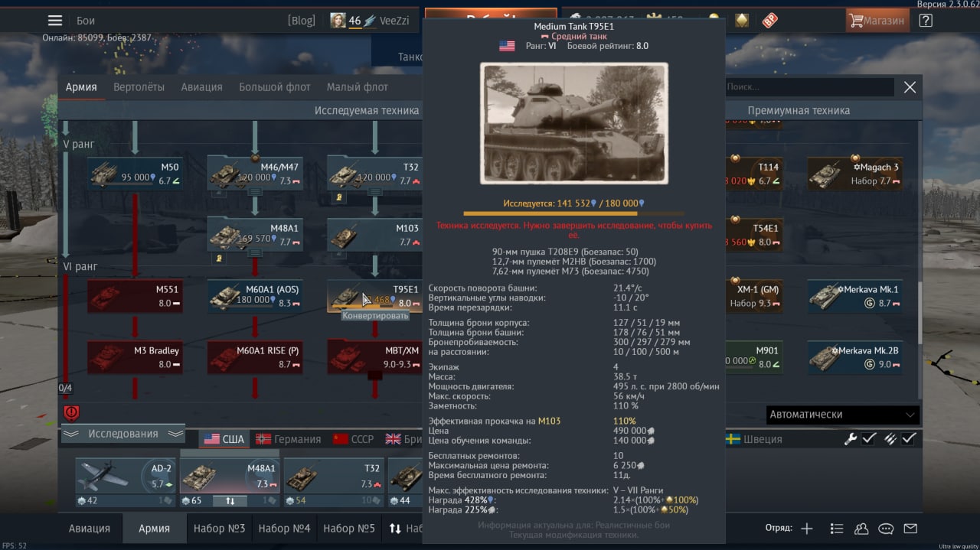
Task: Click the Конвертировать button
Action: [375, 316]
